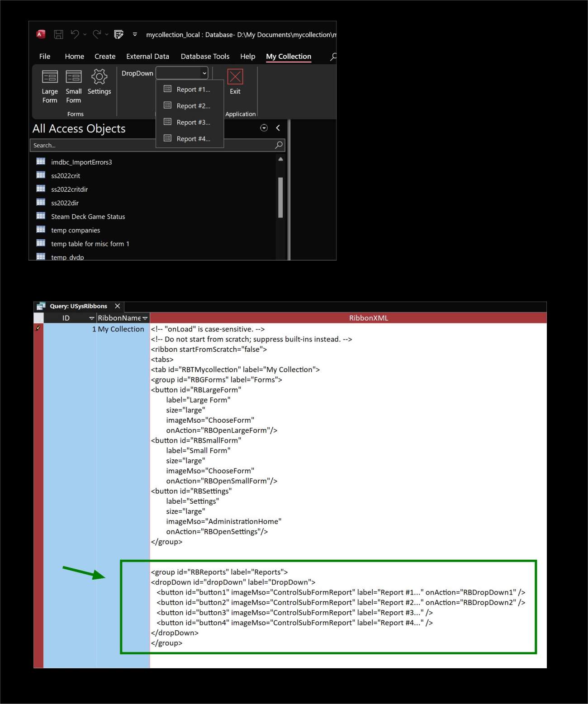Click the ribbon search magnifier icon
588x704 pixels.
[x=333, y=57]
